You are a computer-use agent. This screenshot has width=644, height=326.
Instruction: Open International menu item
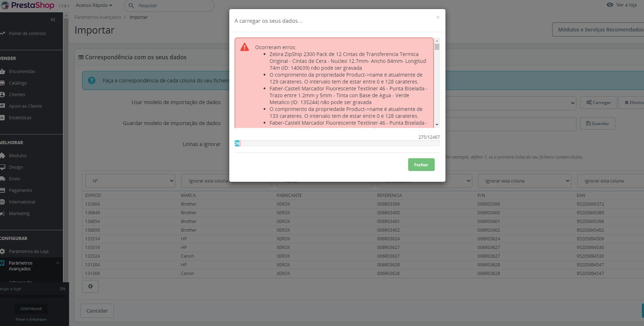tap(22, 202)
